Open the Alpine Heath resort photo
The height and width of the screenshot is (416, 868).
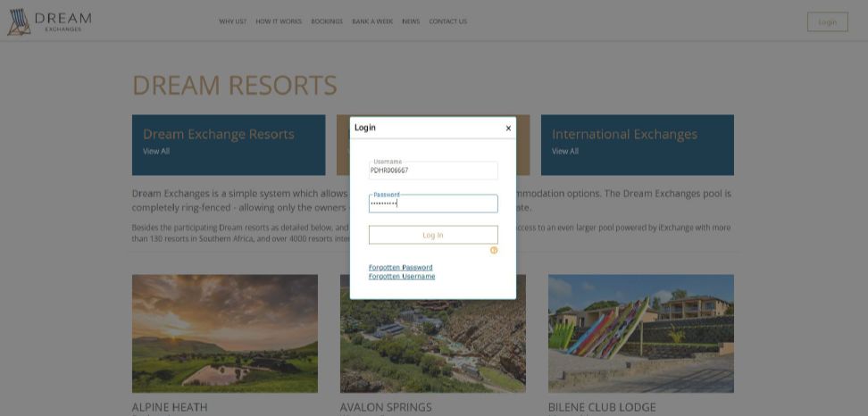pyautogui.click(x=225, y=334)
